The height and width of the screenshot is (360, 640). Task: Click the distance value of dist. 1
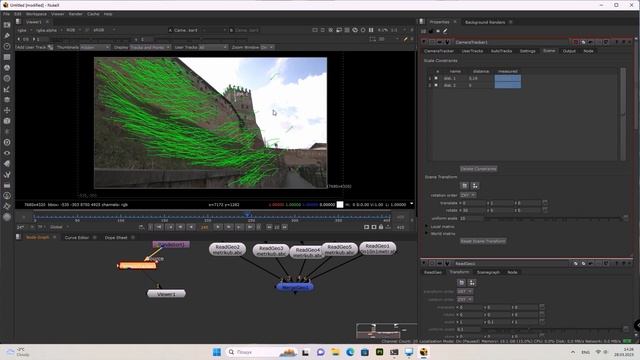[473, 78]
